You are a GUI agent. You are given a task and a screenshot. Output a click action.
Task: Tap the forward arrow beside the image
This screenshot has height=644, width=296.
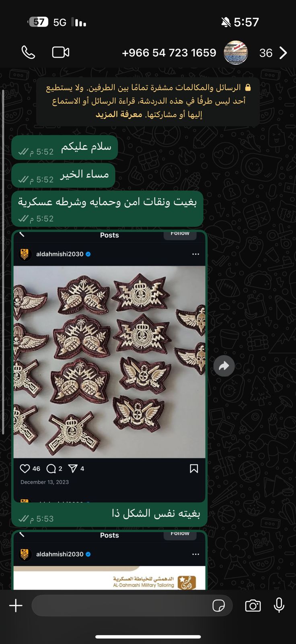pyautogui.click(x=224, y=366)
